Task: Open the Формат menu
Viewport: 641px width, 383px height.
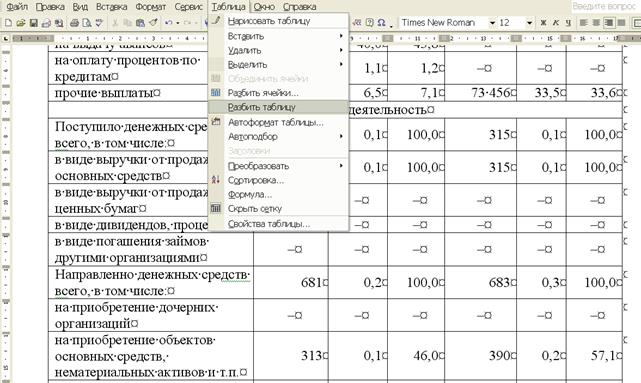Action: click(x=150, y=7)
